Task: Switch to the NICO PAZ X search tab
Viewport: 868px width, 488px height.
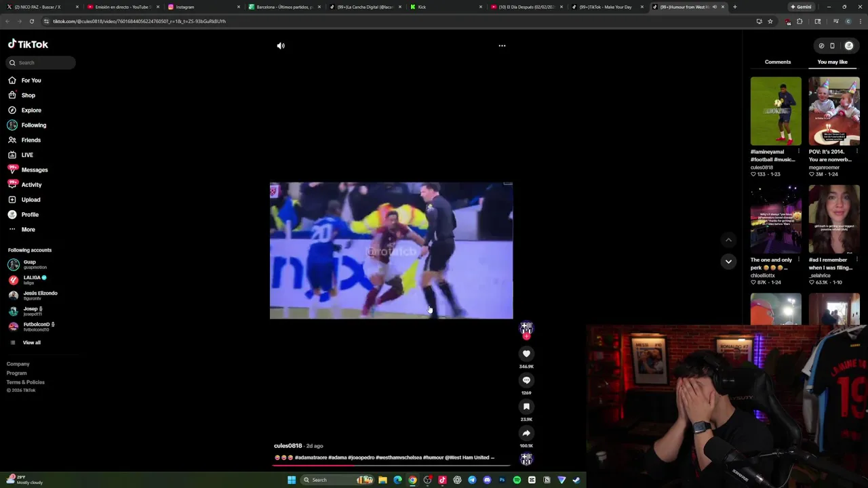Action: [x=42, y=7]
